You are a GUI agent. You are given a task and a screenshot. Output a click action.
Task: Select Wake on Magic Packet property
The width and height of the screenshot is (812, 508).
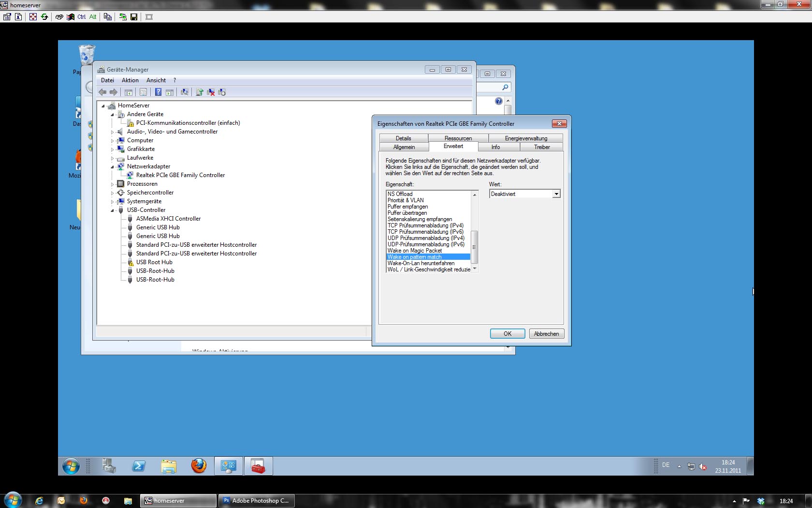415,251
